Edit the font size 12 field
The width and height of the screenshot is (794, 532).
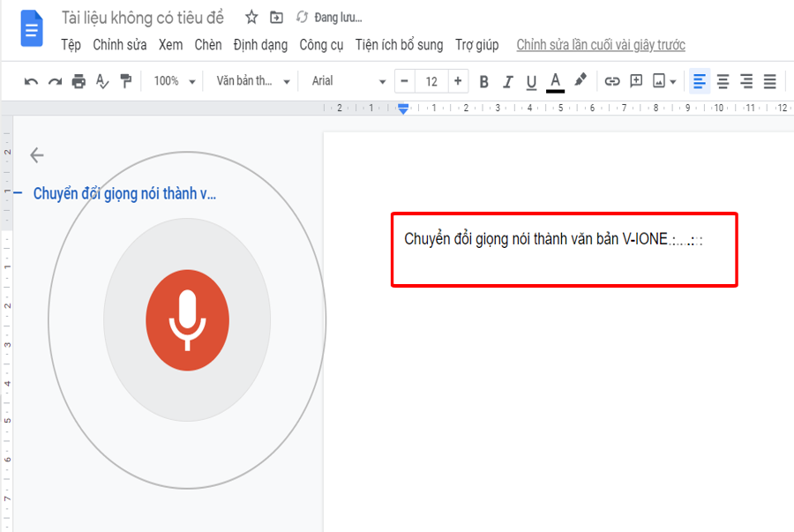(x=431, y=81)
